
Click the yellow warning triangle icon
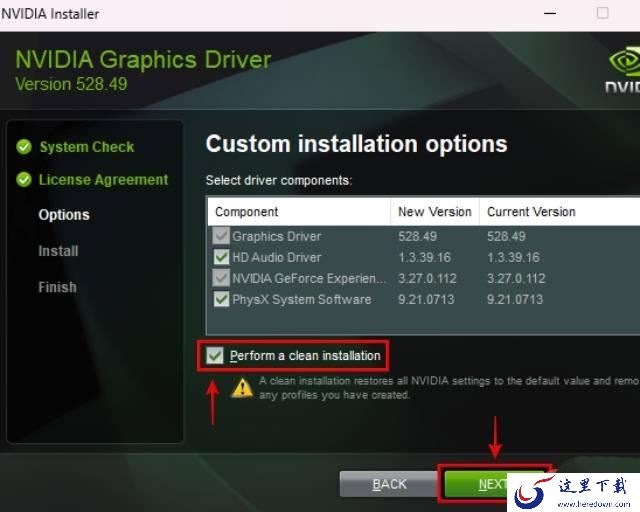[242, 388]
